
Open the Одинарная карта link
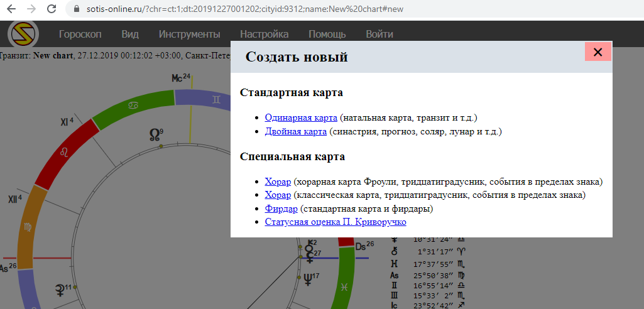click(301, 118)
